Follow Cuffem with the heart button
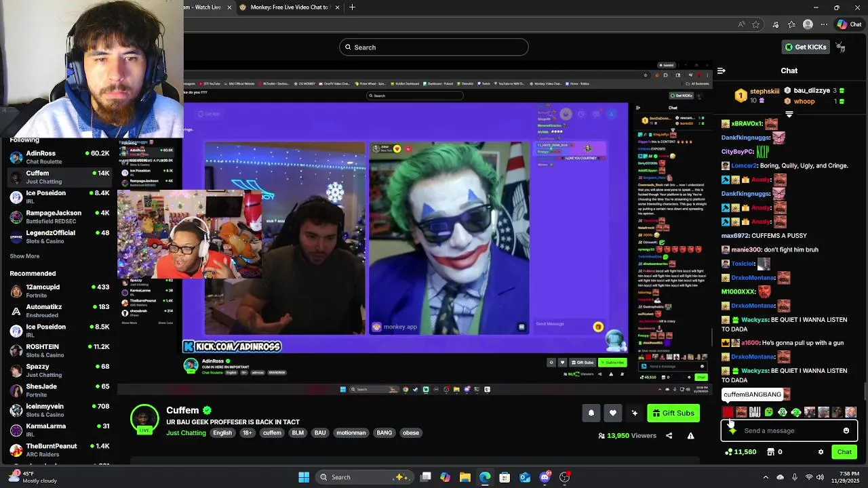868x488 pixels. [x=613, y=413]
